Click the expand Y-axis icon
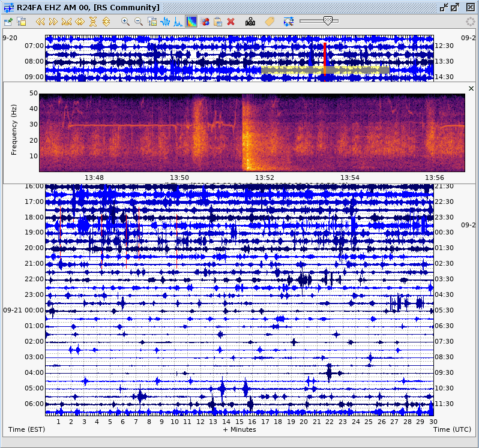 [x=106, y=22]
